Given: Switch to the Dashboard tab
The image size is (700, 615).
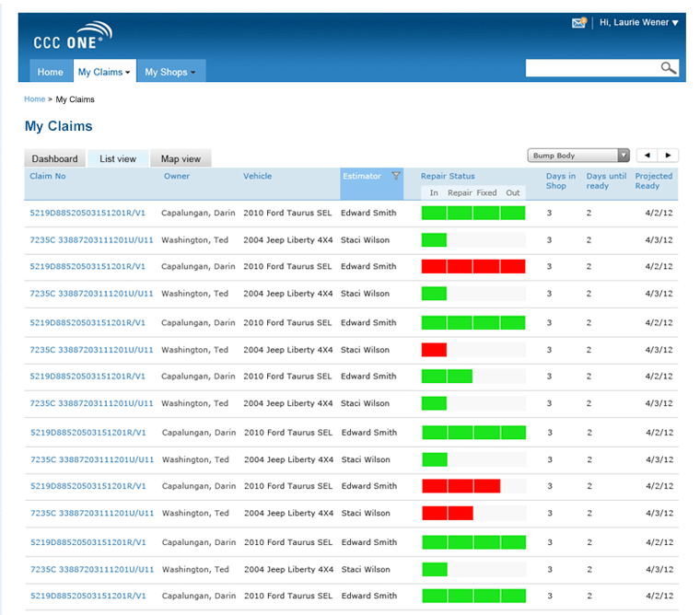Looking at the screenshot, I should coord(54,158).
